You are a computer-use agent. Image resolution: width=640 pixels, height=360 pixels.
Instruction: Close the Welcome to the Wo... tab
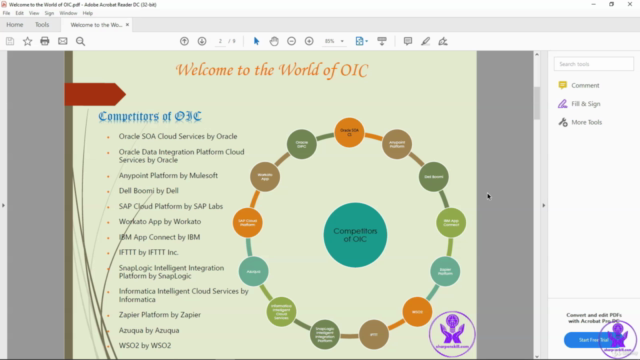(x=127, y=24)
